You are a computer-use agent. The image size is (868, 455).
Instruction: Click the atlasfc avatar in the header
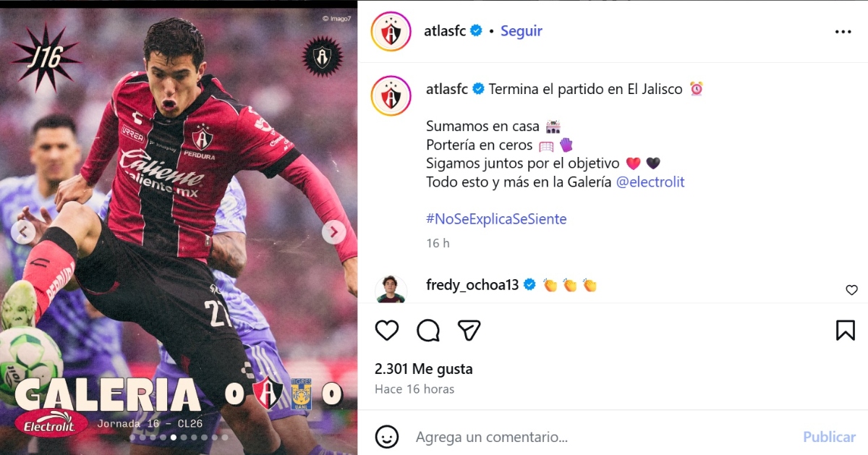point(391,31)
